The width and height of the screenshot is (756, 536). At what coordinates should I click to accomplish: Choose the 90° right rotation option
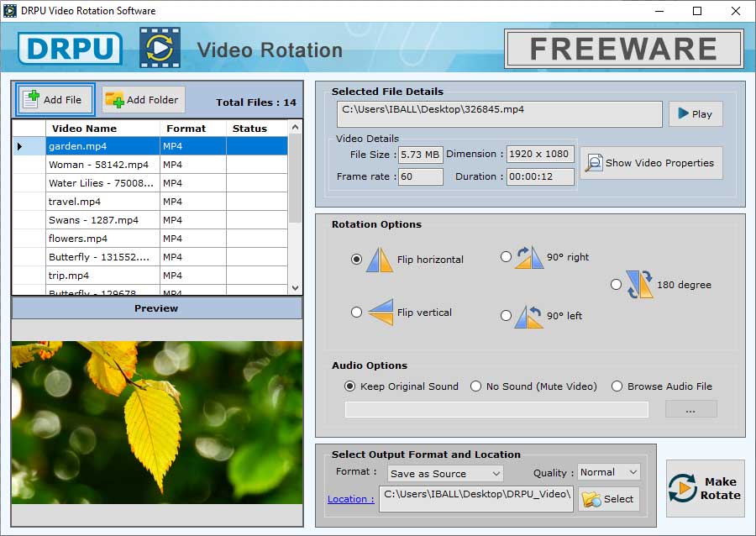506,257
